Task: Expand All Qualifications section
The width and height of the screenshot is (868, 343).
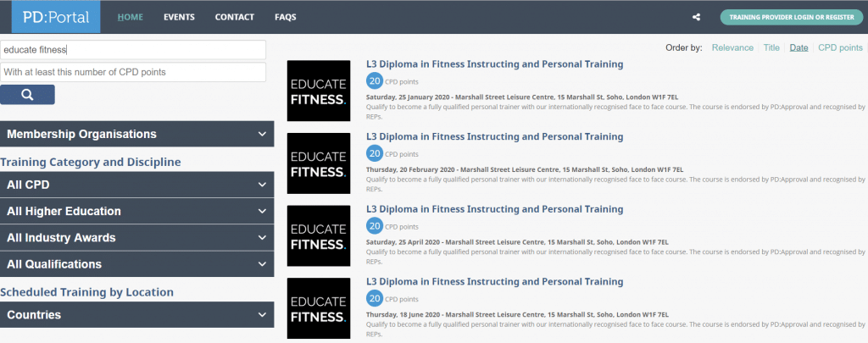Action: [136, 263]
